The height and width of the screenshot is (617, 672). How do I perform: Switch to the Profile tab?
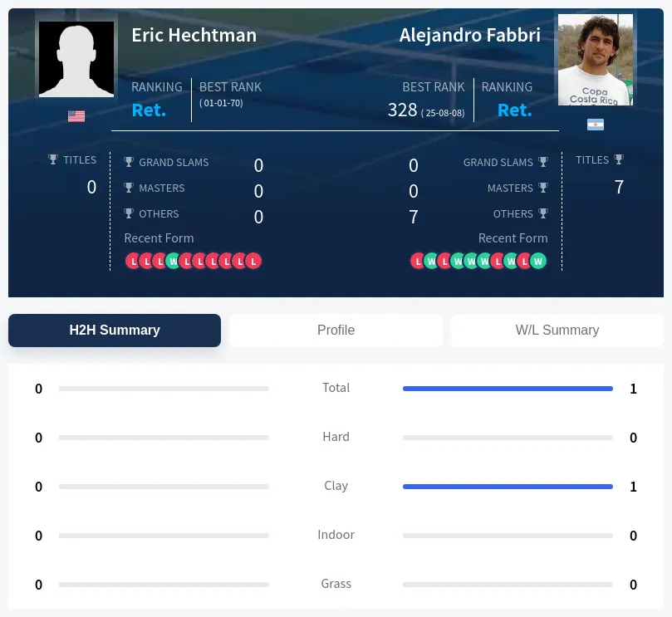[x=336, y=331]
